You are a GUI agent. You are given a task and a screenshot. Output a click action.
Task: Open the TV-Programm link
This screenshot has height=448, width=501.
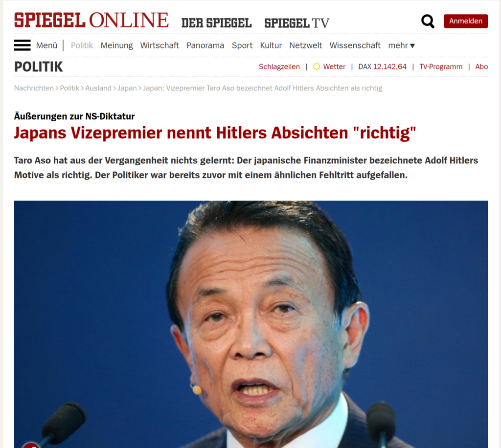[x=441, y=67]
